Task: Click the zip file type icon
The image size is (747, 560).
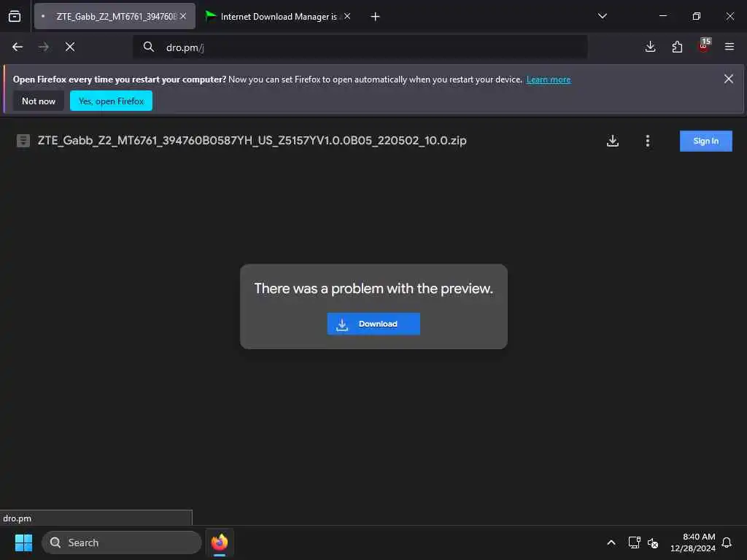Action: 23,141
